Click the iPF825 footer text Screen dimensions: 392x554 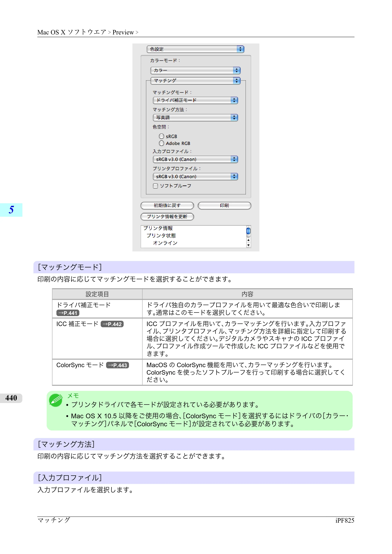point(345,521)
